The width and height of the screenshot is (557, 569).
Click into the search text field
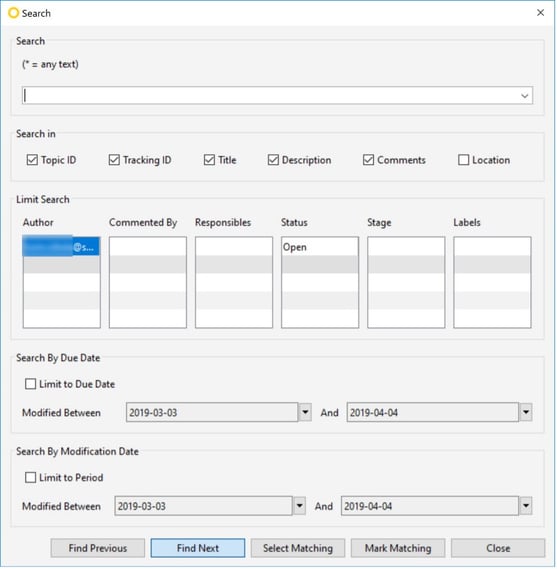point(270,96)
